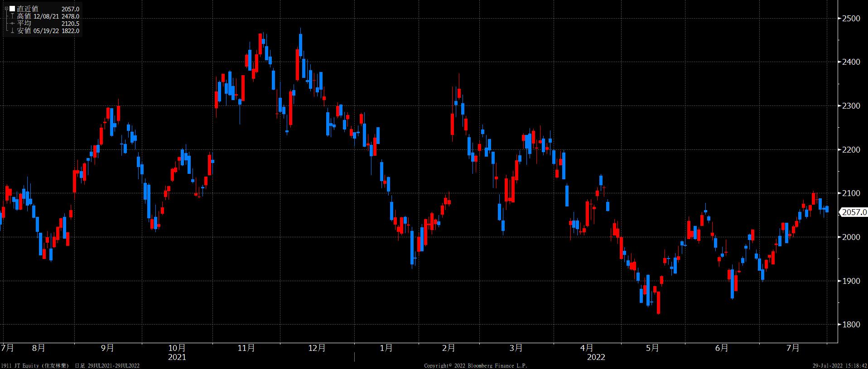Image resolution: width=868 pixels, height=369 pixels.
Task: Select the 直近値 legend label
Action: pyautogui.click(x=27, y=9)
